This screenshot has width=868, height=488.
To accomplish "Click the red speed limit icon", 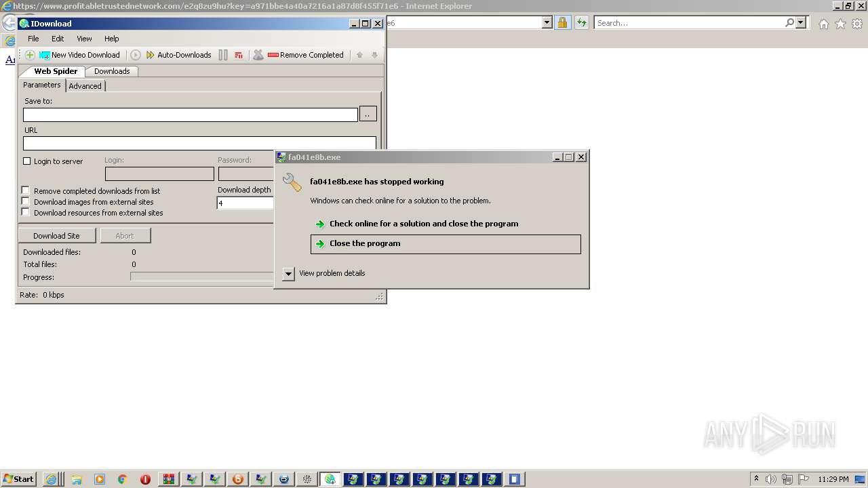I will pos(239,55).
